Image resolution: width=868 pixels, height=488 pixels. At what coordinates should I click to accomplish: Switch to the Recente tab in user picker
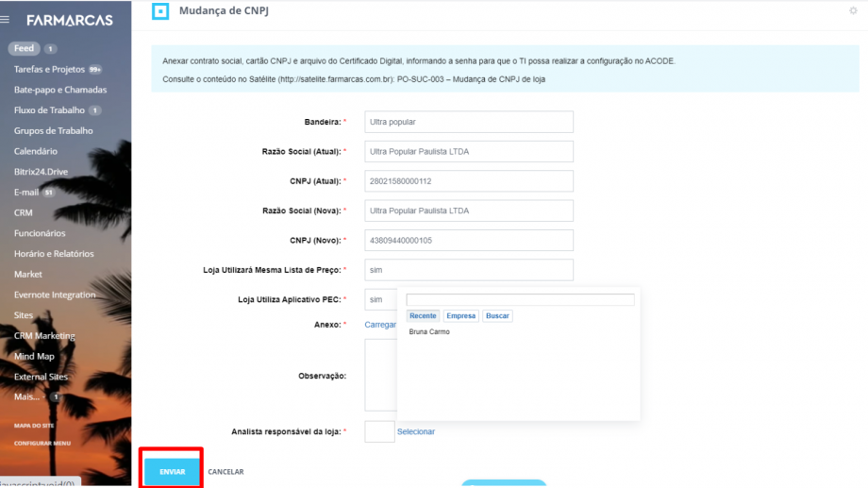(x=423, y=316)
